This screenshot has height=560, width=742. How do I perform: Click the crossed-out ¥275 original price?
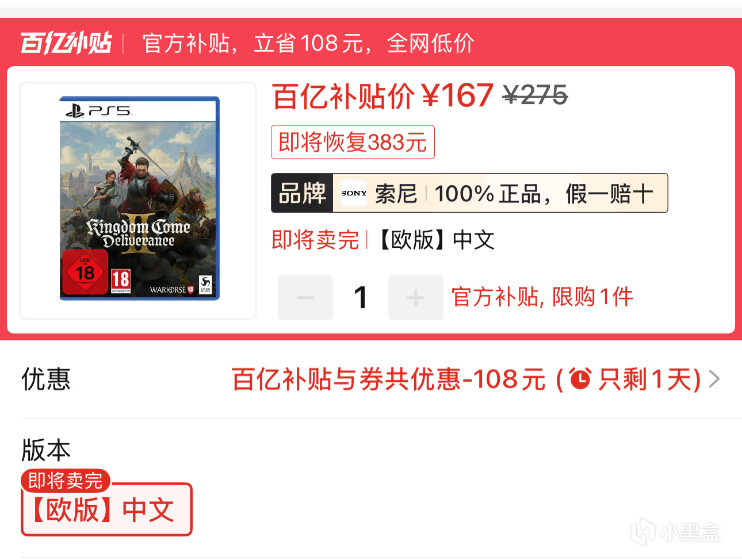535,95
